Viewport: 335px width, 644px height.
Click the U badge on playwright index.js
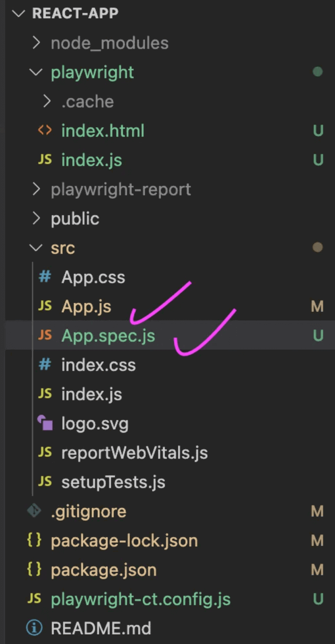coord(318,160)
